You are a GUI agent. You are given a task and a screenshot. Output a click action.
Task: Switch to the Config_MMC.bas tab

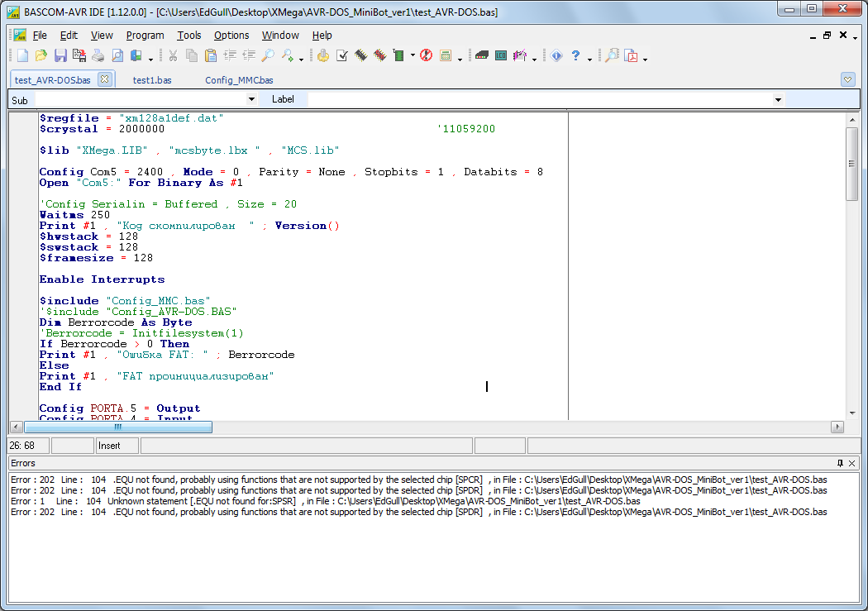[x=239, y=80]
